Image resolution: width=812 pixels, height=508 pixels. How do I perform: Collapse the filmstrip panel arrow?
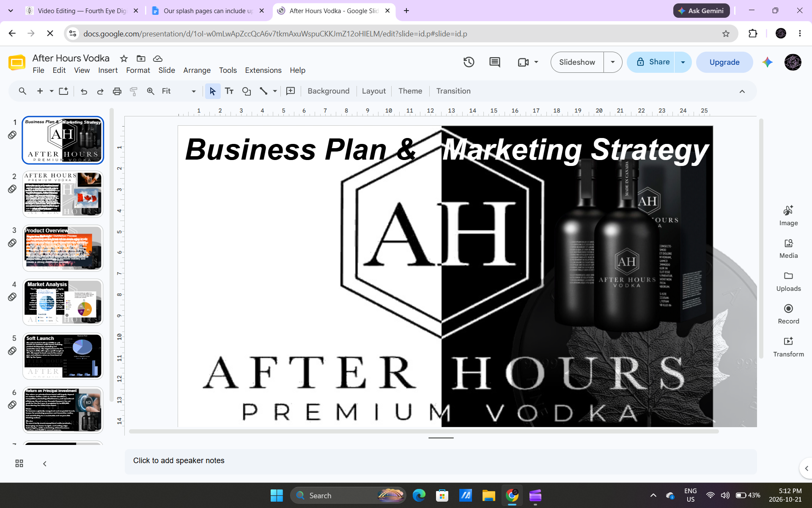[45, 464]
